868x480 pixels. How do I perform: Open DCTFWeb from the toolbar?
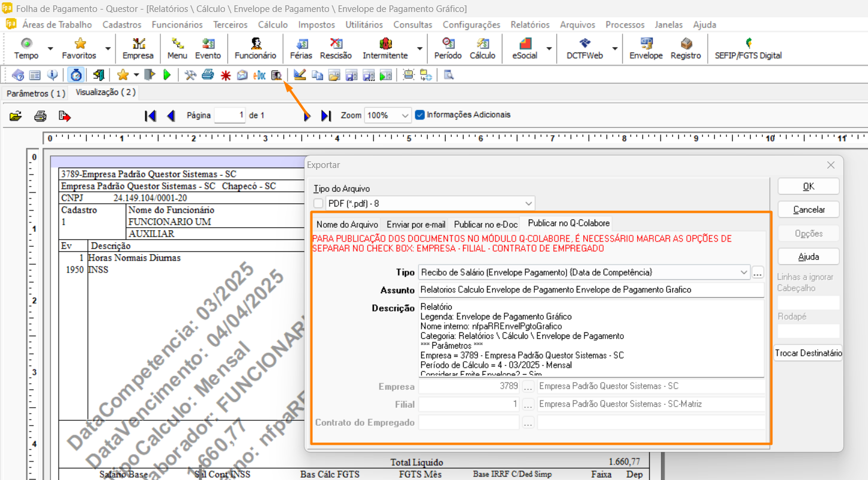[x=585, y=49]
